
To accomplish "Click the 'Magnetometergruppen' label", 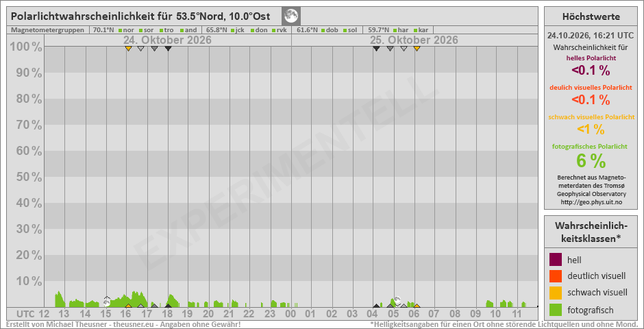I will 48,30.
